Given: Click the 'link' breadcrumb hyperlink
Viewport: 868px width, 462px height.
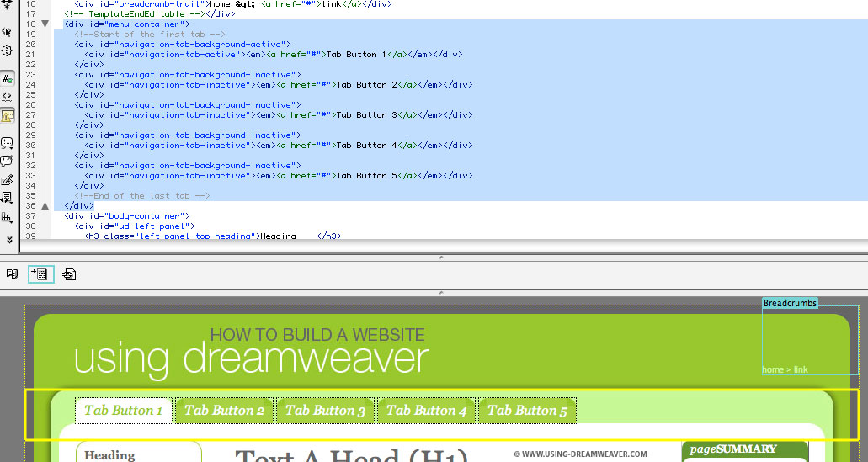Looking at the screenshot, I should (801, 369).
